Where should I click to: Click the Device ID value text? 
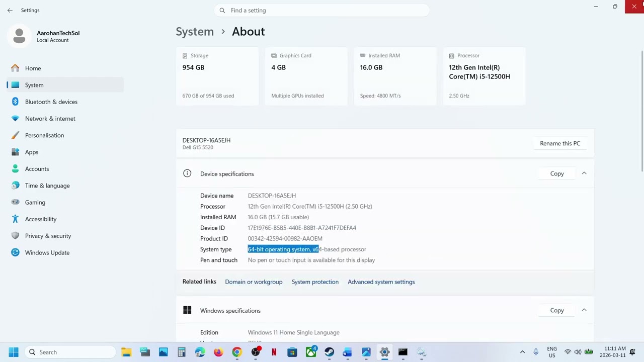tap(302, 228)
